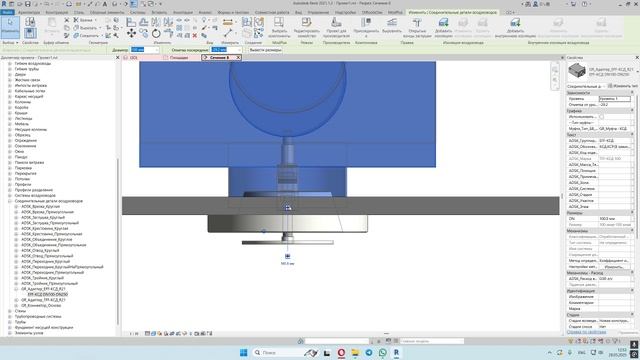This screenshot has height=360, width=640.
Task: Click Выбрать компоненты icon
Action: tap(279, 27)
